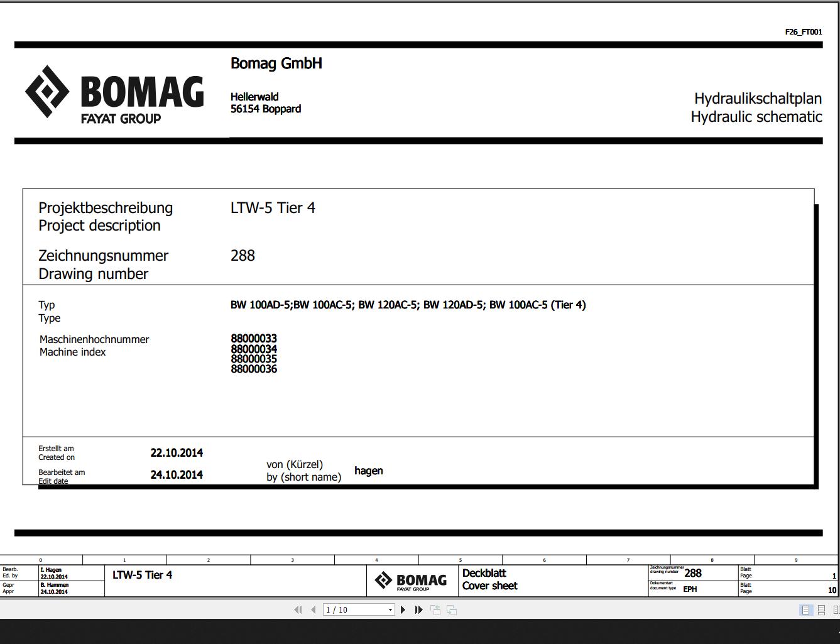
Task: Go to the first page
Action: click(x=298, y=609)
